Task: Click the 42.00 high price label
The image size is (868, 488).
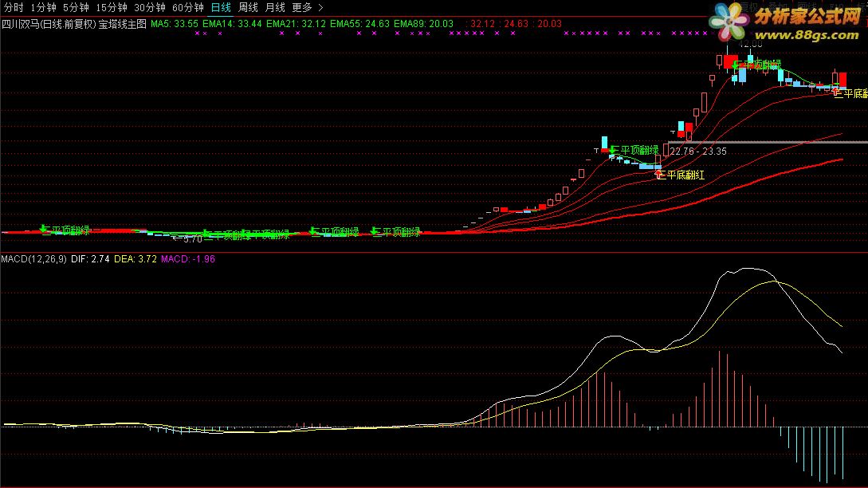Action: (750, 44)
